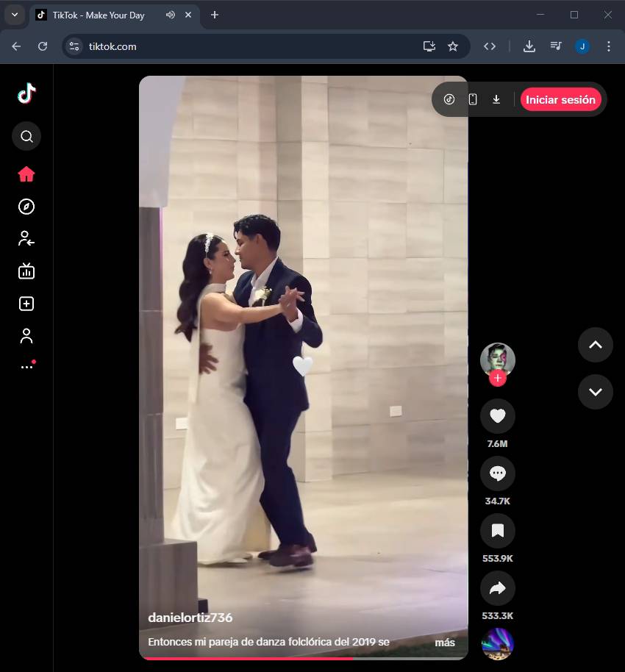Share the video using the arrow button

pos(498,588)
